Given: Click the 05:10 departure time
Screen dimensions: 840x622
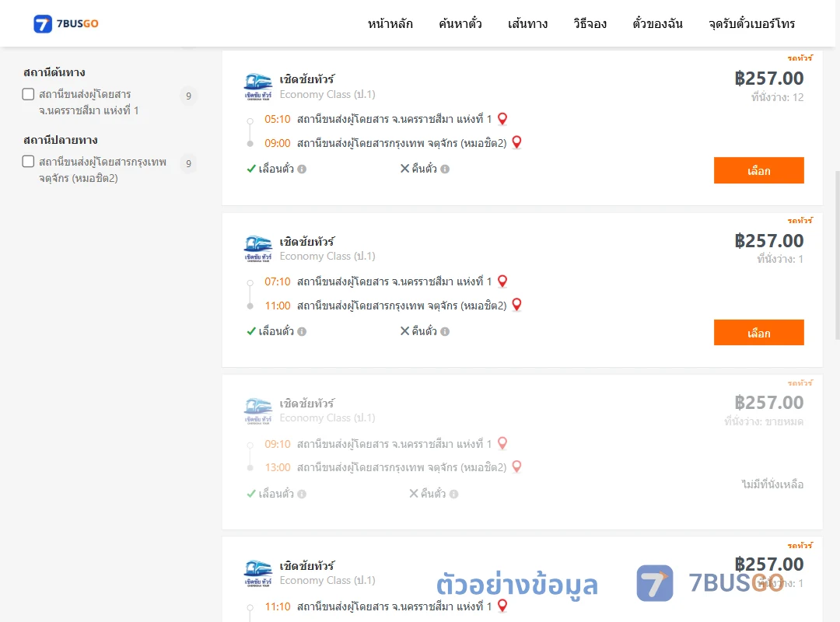Looking at the screenshot, I should pos(278,119).
